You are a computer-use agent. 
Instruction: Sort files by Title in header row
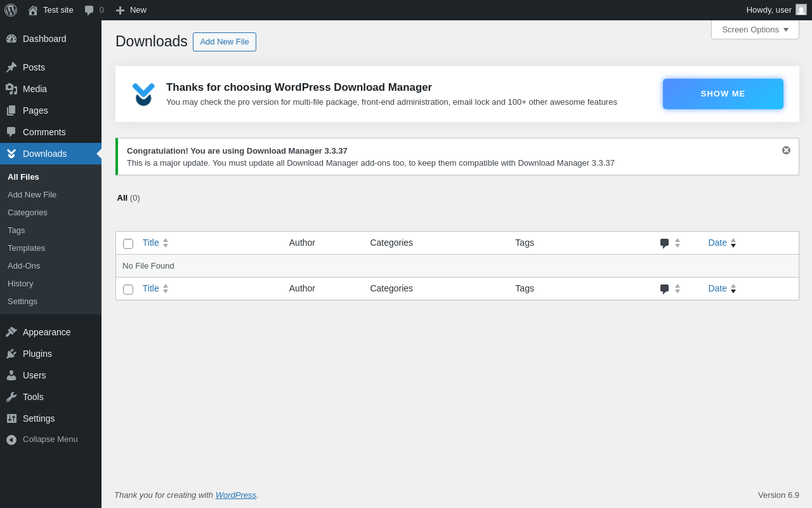tap(151, 243)
